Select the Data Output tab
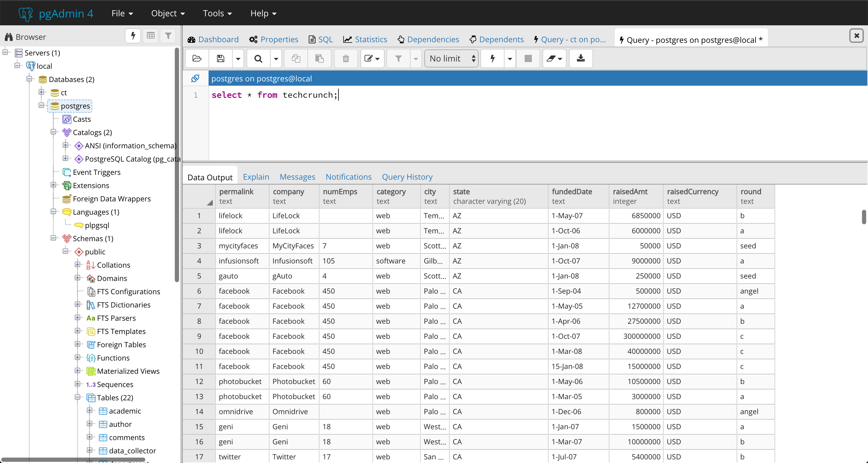 [211, 176]
